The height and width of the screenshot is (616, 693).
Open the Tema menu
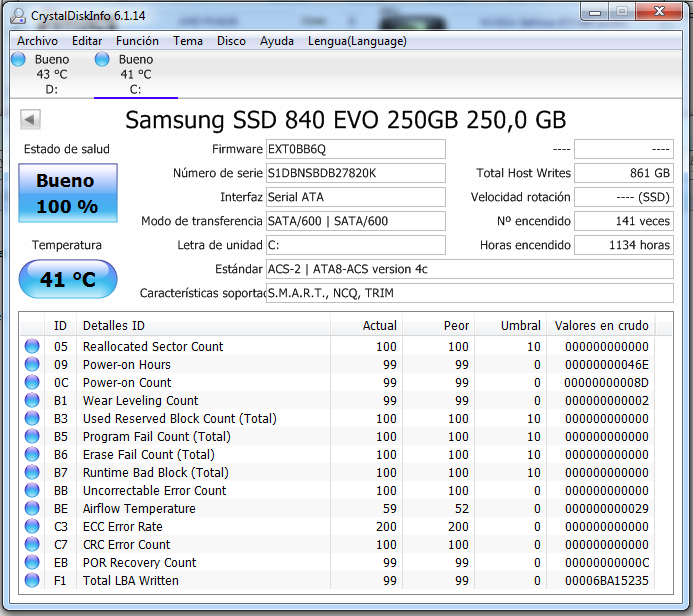[188, 41]
